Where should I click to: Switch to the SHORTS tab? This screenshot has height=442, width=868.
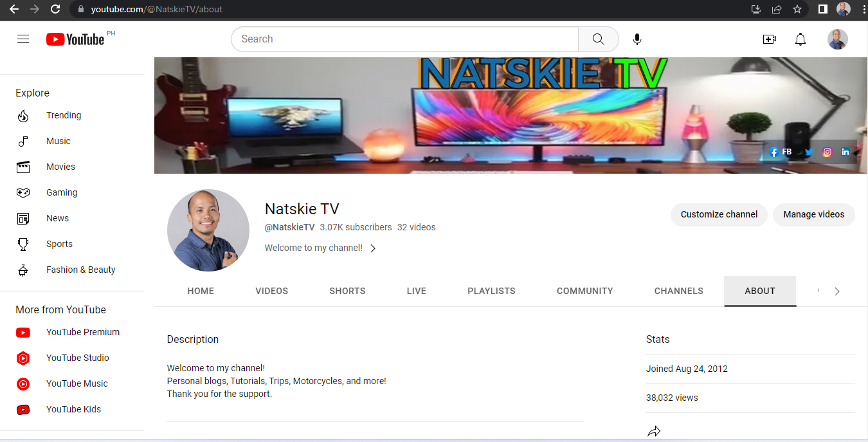tap(347, 291)
